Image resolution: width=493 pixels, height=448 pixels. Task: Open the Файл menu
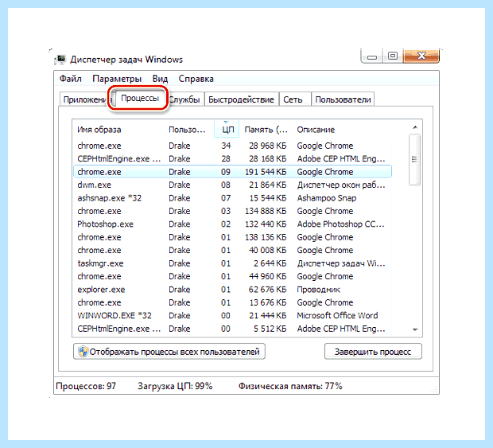coord(71,79)
